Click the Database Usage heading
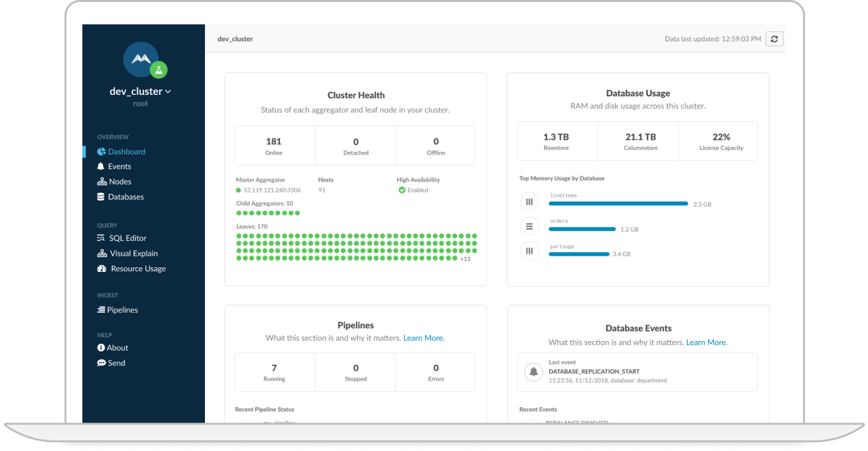Image resolution: width=868 pixels, height=451 pixels. [x=638, y=94]
